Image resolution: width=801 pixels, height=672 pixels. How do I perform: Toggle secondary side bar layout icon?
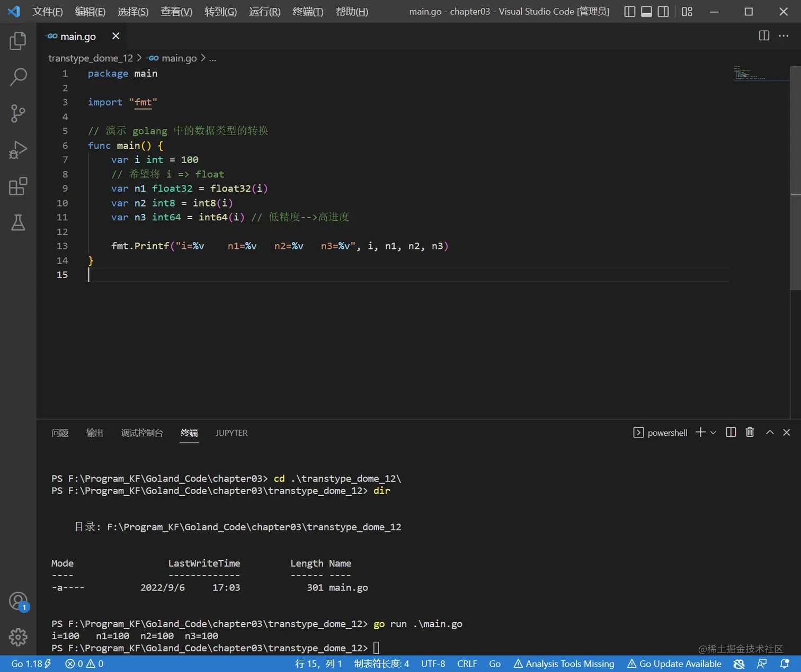(663, 12)
